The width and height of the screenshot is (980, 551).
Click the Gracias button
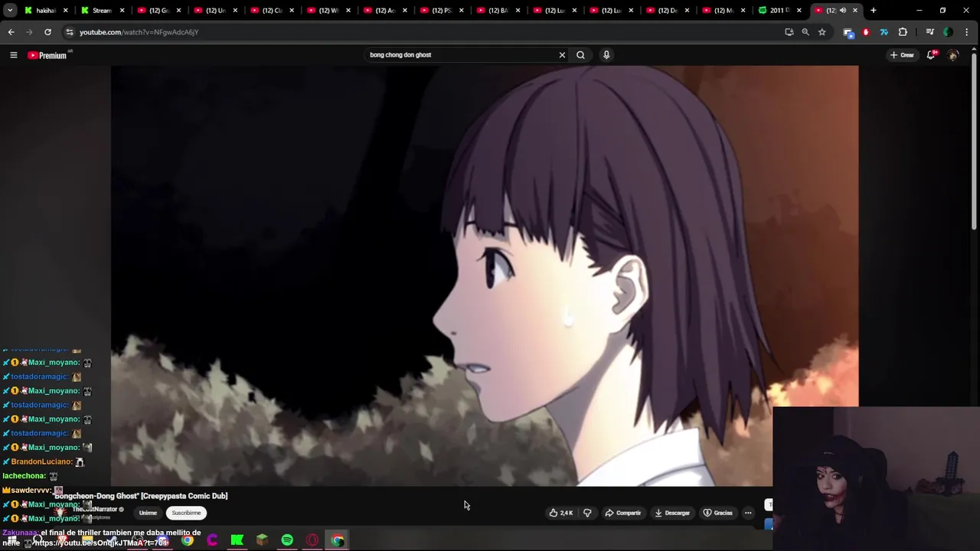tap(718, 513)
